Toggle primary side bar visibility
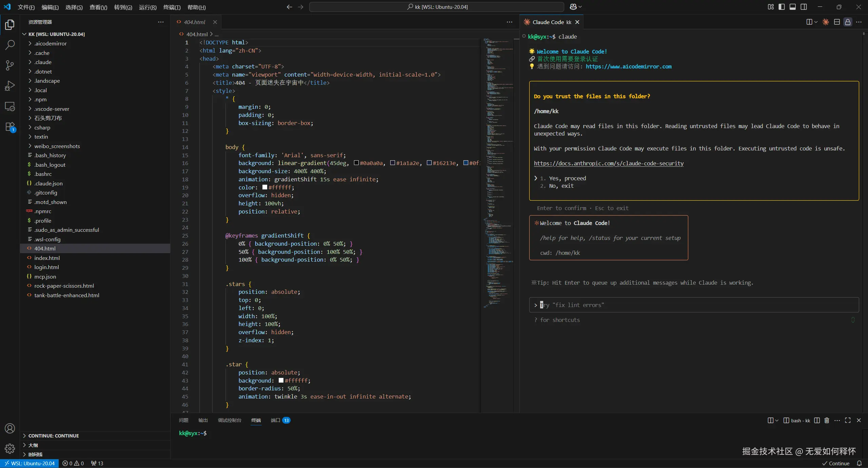Viewport: 868px width, 468px height. click(x=782, y=7)
